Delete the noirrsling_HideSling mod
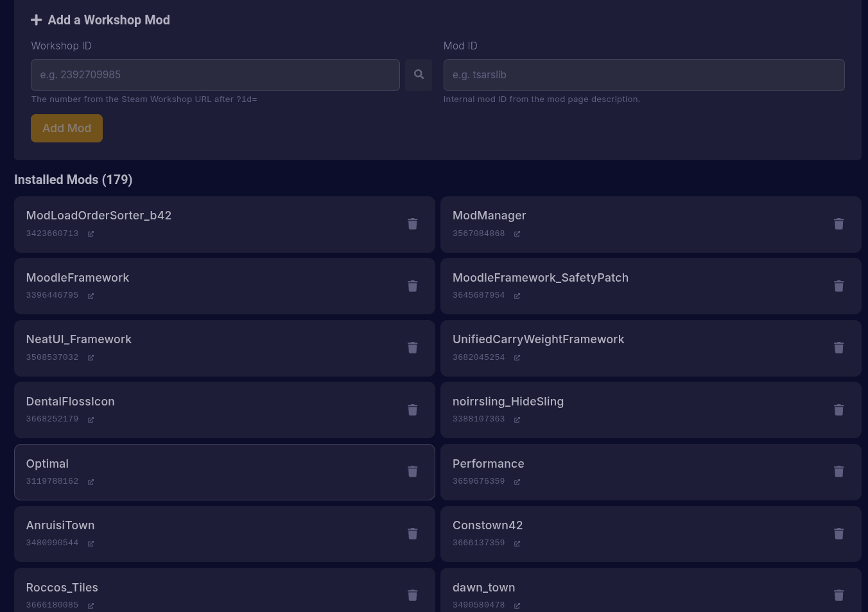 point(838,409)
